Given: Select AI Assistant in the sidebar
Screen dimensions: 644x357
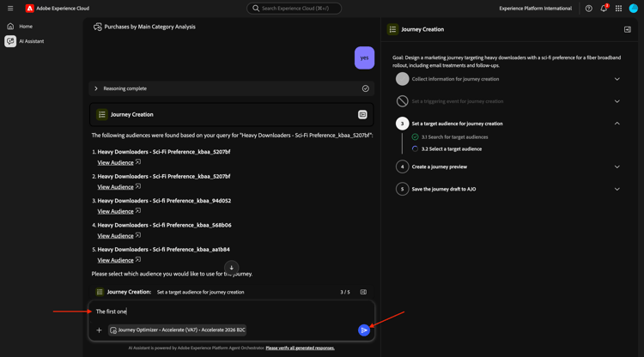Looking at the screenshot, I should [x=31, y=41].
